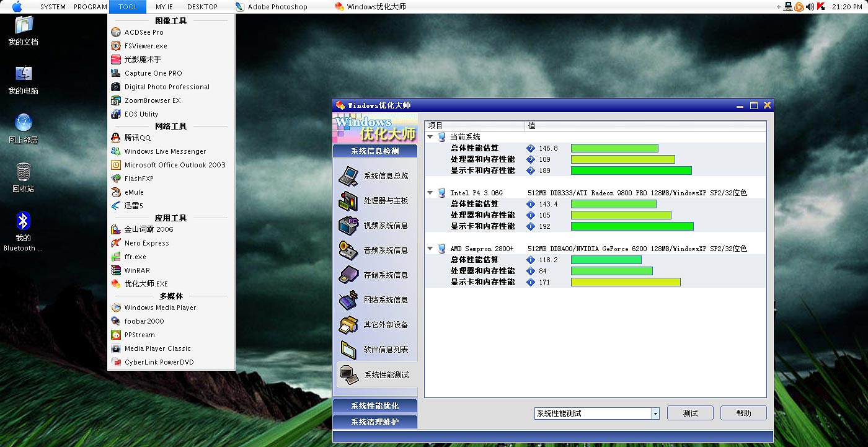
Task: Open the DESKTOP menu
Action: [x=202, y=7]
